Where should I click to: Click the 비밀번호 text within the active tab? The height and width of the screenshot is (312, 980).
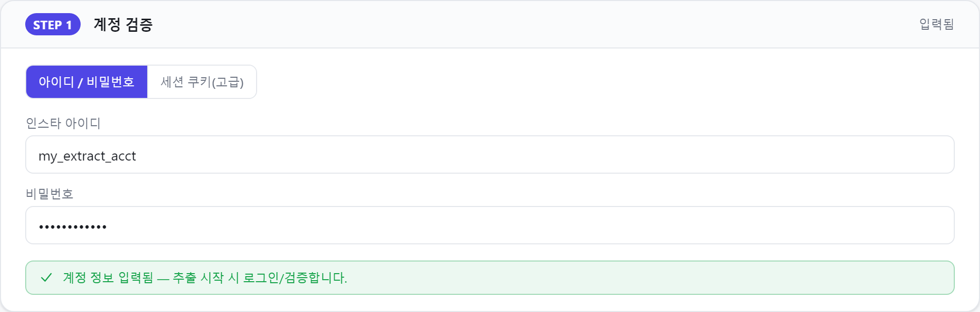[x=110, y=82]
